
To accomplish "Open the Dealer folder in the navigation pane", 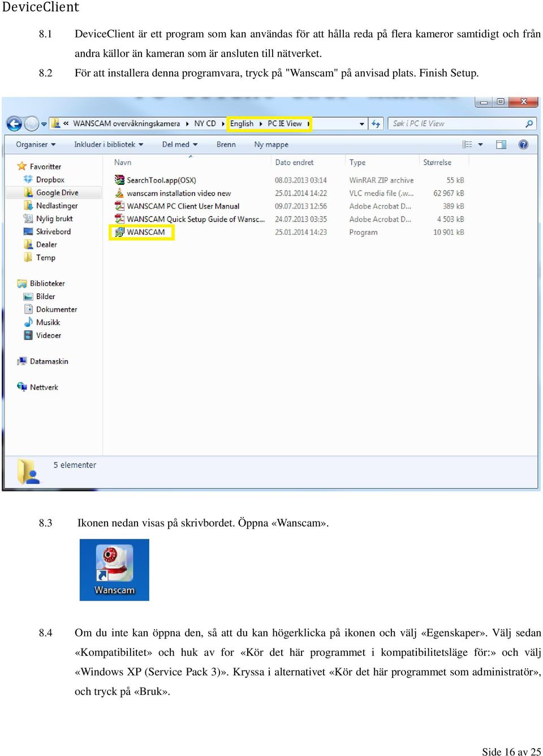I will click(46, 244).
